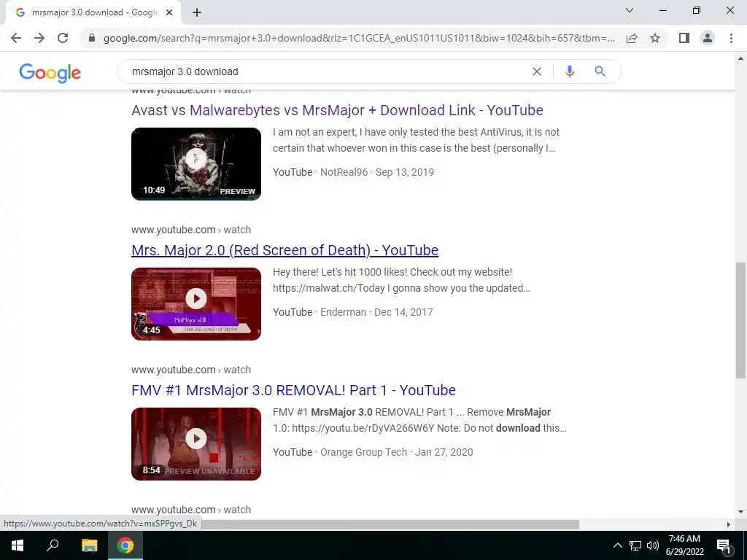This screenshot has width=747, height=560.
Task: Click snippet 'FMV #1 MrsMajor 3.0 REMOVAL! Part 1 ...'
Action: (419, 420)
